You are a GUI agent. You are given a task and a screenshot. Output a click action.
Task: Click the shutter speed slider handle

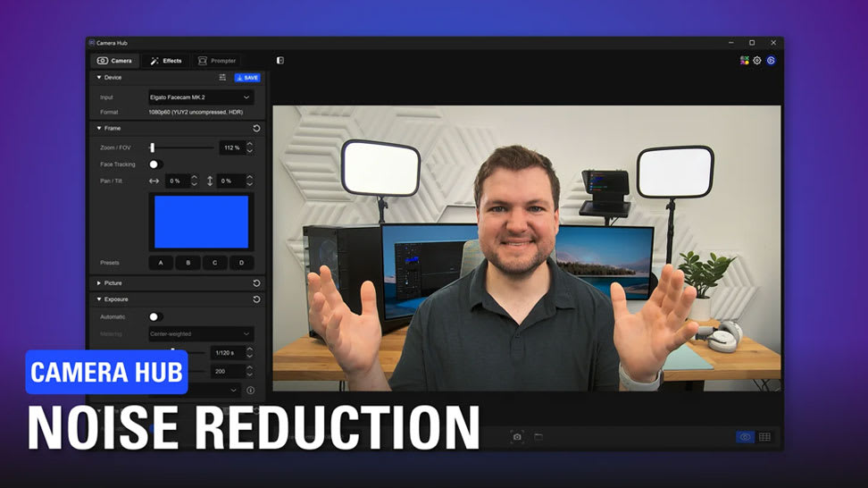[x=172, y=350]
